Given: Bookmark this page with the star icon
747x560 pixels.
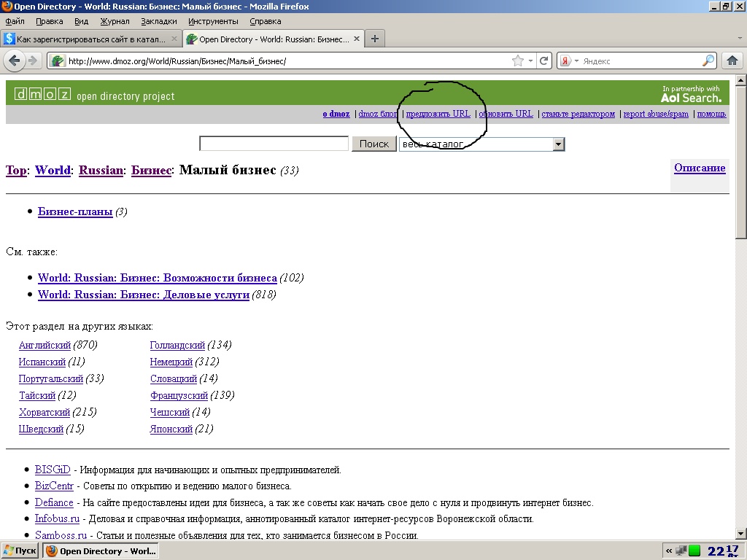Looking at the screenshot, I should click(x=518, y=61).
